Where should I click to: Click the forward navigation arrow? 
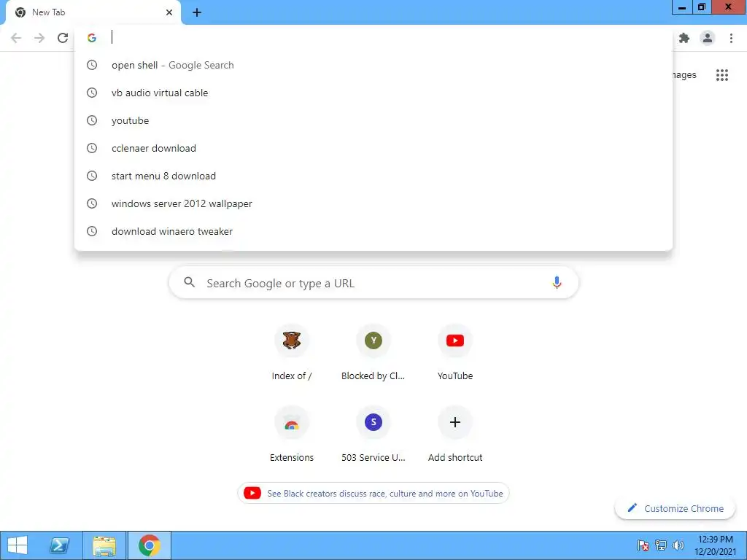(39, 38)
